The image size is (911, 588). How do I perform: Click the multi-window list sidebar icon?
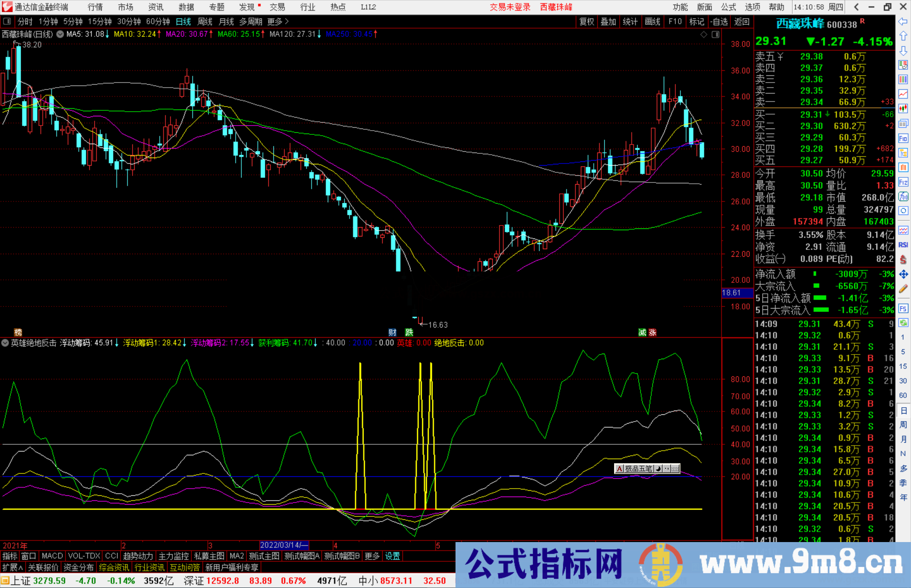903,124
